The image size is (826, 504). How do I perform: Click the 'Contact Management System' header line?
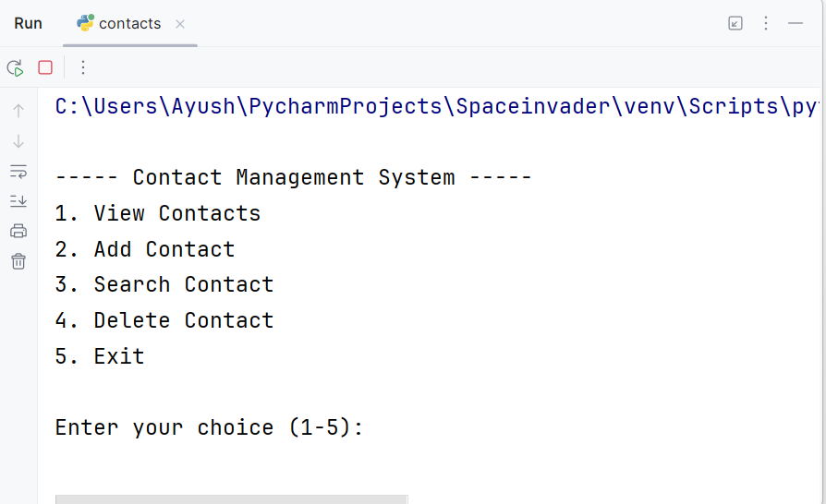294,177
